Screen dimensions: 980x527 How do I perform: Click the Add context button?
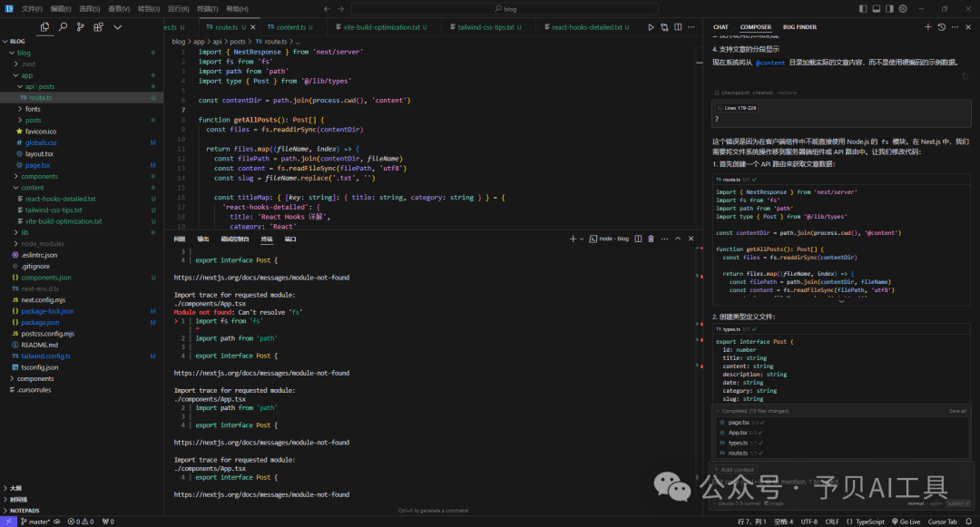[x=734, y=470]
